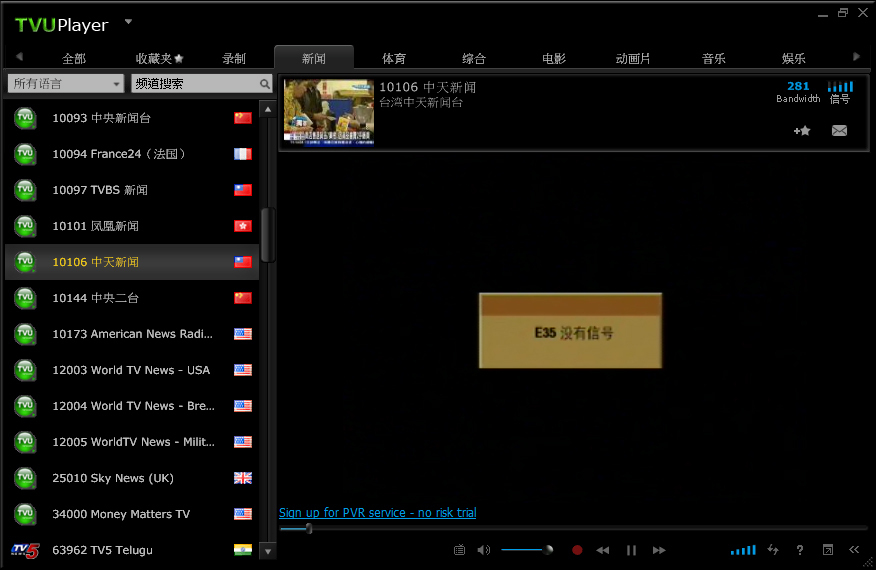Click the TVU icon beside 10093 中央新闻台

[x=25, y=118]
